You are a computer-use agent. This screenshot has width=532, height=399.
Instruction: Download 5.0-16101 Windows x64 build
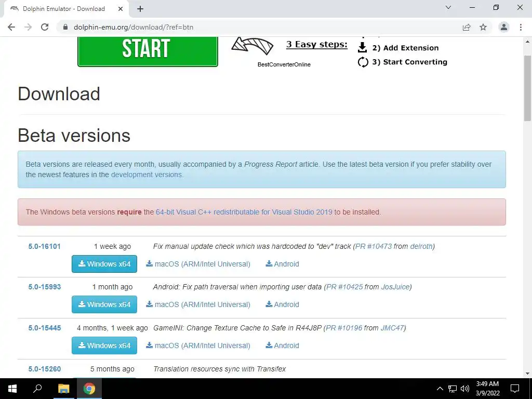click(x=104, y=264)
